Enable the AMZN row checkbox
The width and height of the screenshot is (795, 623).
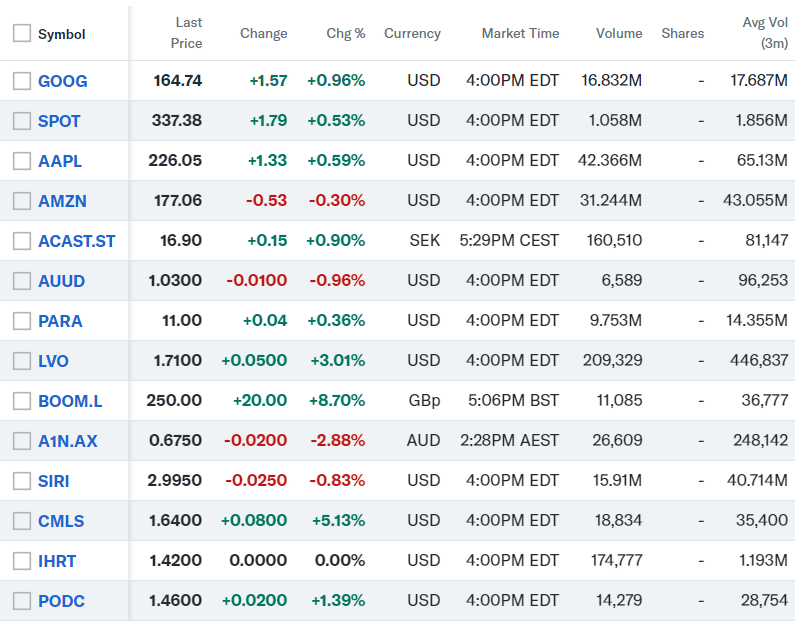click(x=22, y=201)
